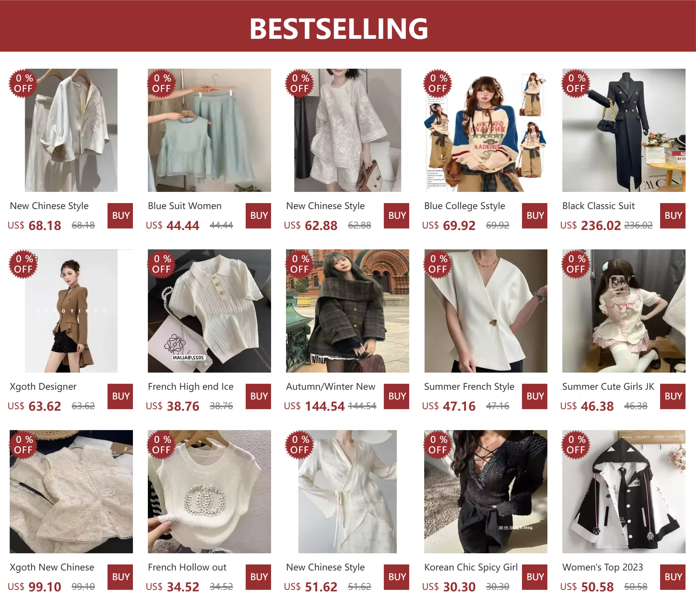Click the discount badge on Women's Top 2023
The image size is (696, 616).
pyautogui.click(x=576, y=445)
